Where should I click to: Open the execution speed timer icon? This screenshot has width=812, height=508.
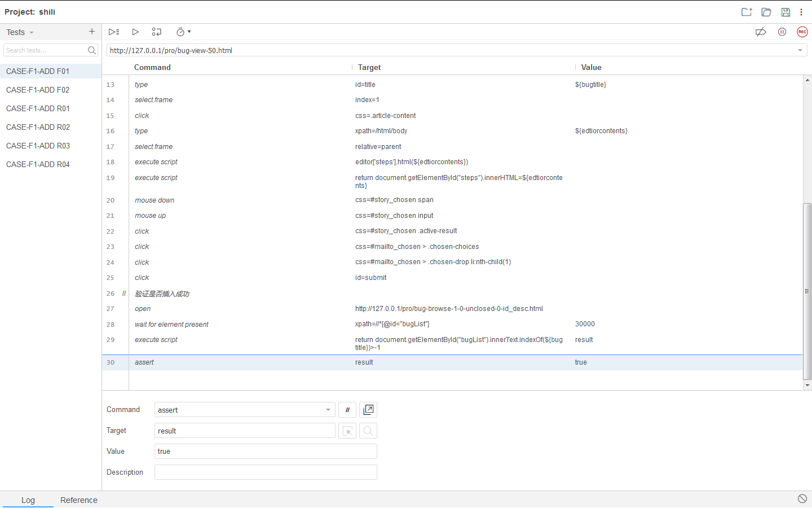(180, 32)
